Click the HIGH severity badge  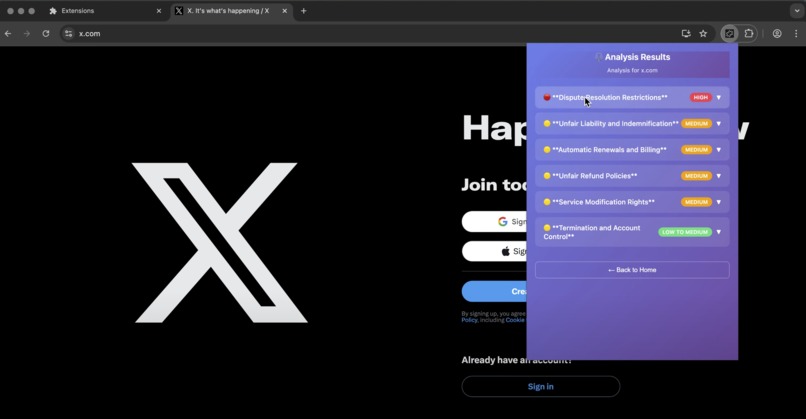[x=701, y=98]
